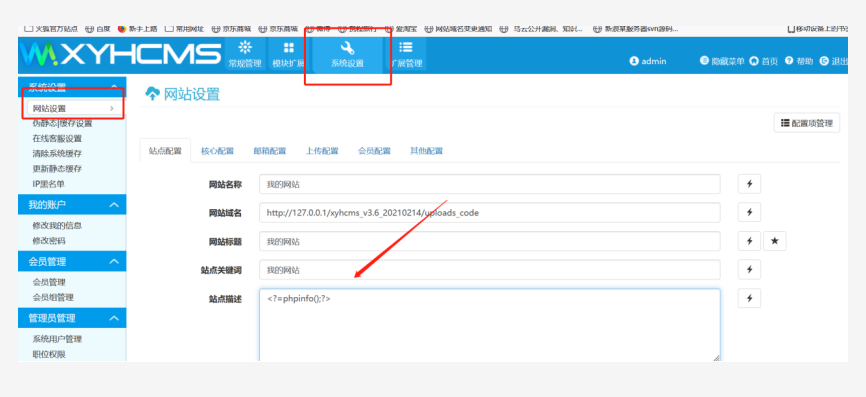Open 模块扩展 grid icon in navigation
This screenshot has height=397, width=866.
click(288, 48)
